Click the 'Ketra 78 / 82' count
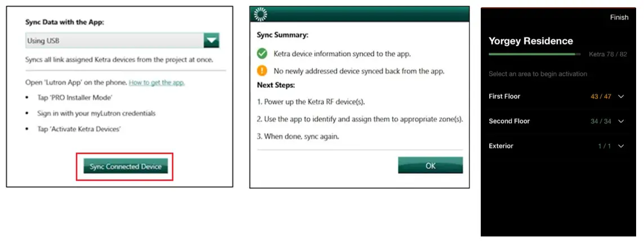 (x=608, y=54)
